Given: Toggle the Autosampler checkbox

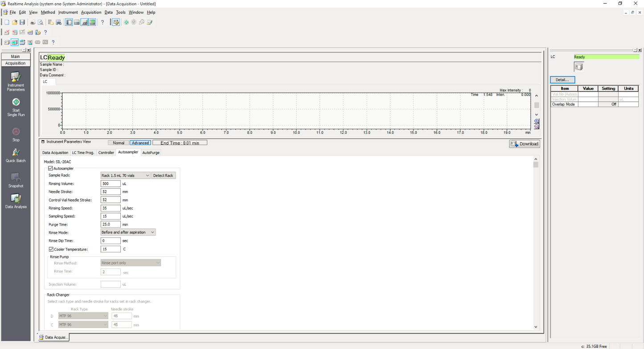Looking at the screenshot, I should [x=51, y=168].
